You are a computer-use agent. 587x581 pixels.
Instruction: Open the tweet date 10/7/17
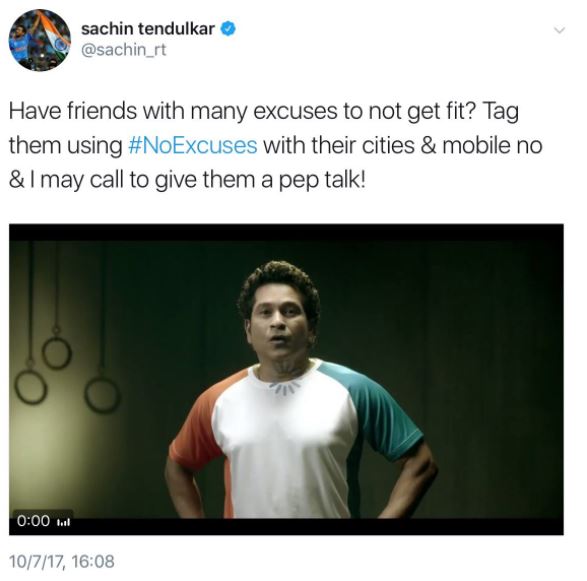[x=36, y=562]
